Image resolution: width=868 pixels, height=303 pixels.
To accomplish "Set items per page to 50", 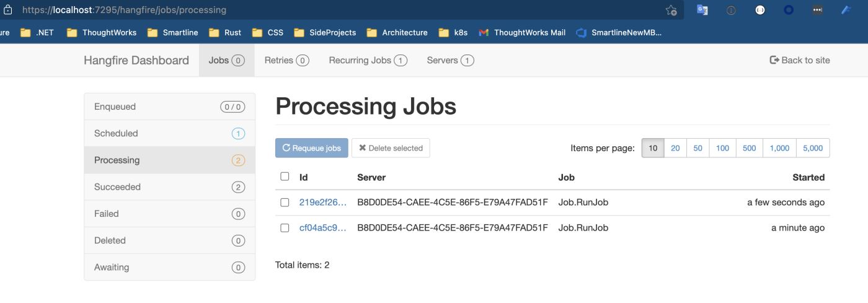I will coord(697,148).
